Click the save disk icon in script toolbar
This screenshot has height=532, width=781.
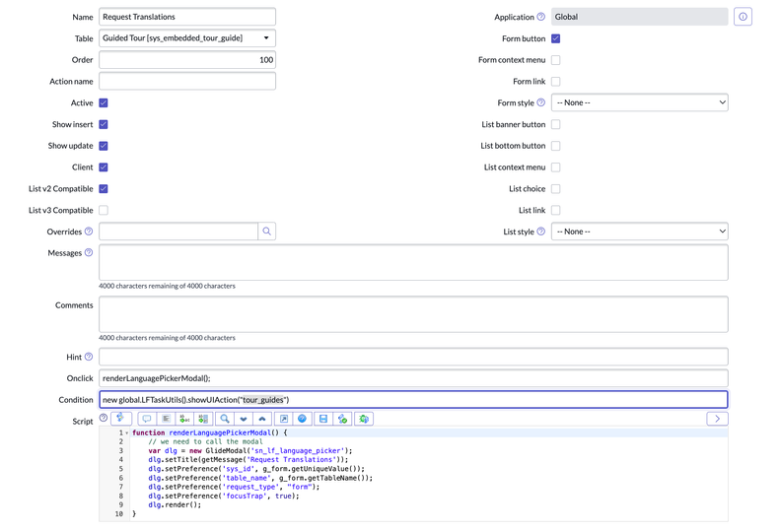pos(323,419)
